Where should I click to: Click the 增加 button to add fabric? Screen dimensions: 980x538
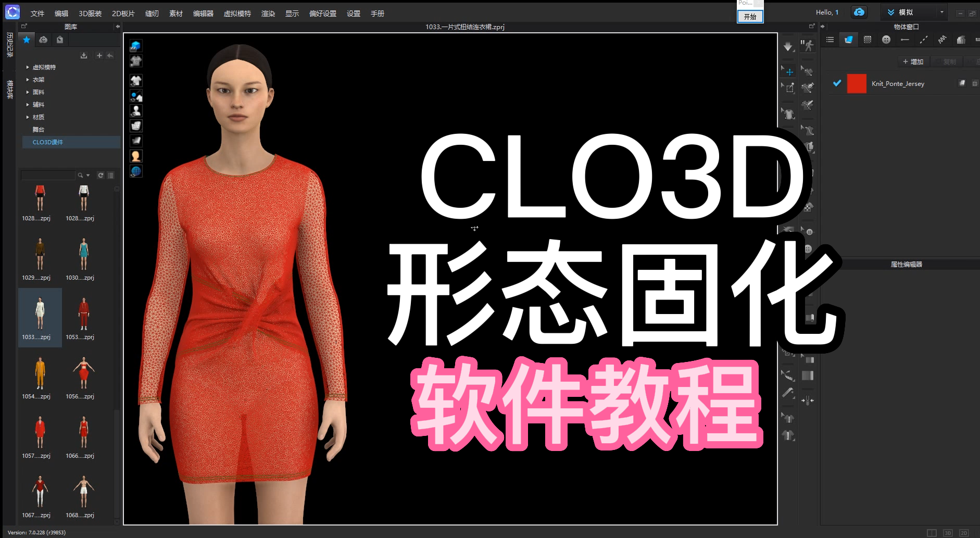pos(913,61)
